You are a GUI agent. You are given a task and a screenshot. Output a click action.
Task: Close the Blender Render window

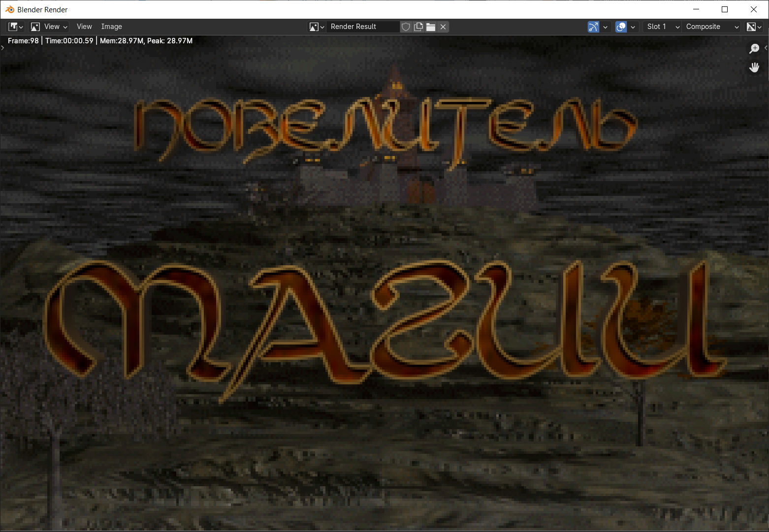click(x=754, y=9)
